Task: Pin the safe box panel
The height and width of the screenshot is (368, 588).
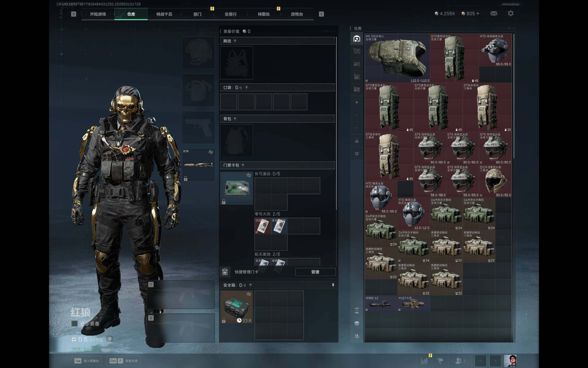Action: click(333, 285)
